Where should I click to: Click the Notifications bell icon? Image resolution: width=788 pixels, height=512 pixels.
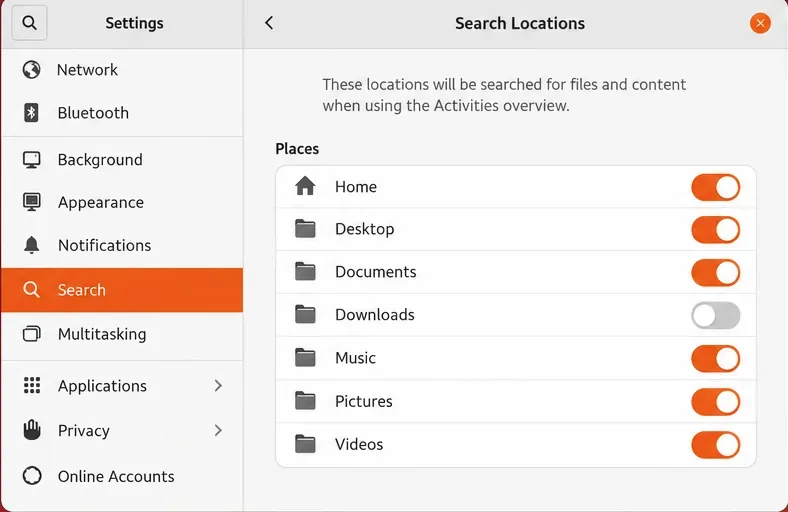coord(32,245)
